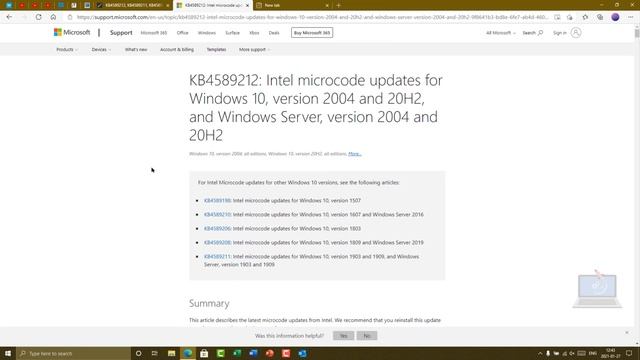Image resolution: width=640 pixels, height=360 pixels.
Task: Expand the All Microsoft dropdown
Action: coord(500,33)
